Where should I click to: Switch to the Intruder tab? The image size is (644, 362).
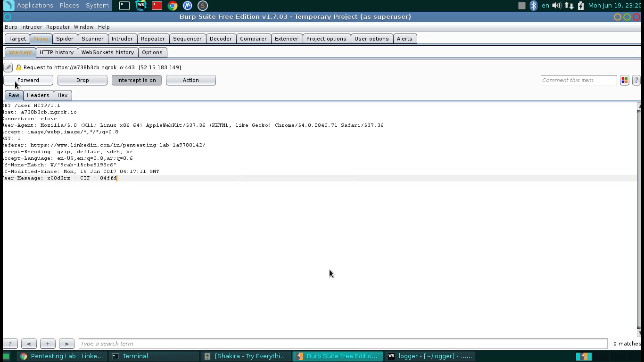[x=122, y=39]
